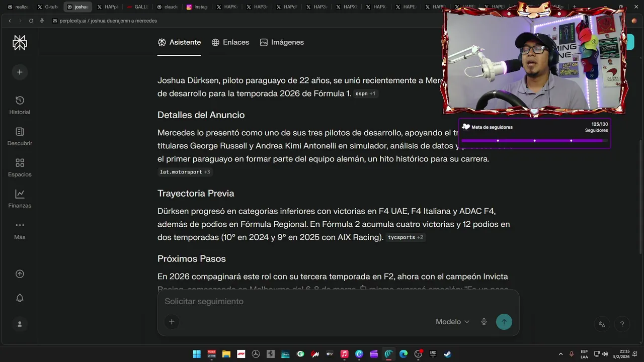Open the volume control in the system tray
Screen dimensions: 644x362
click(x=605, y=354)
